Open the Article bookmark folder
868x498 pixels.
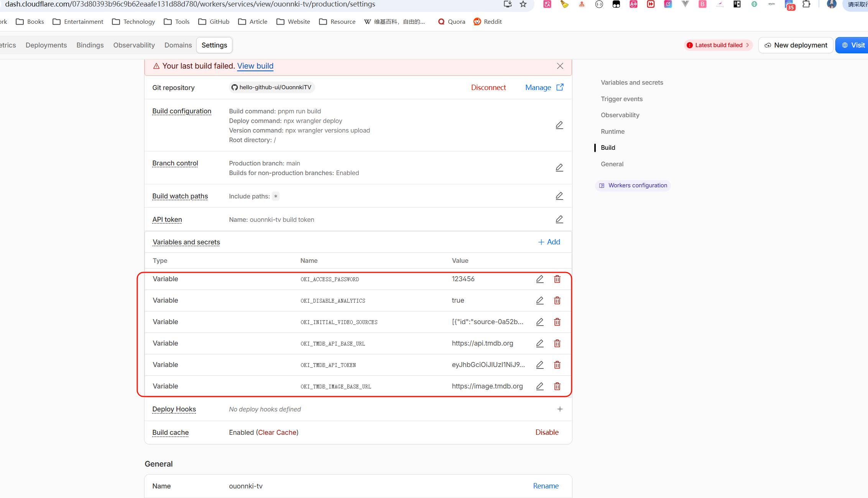pyautogui.click(x=253, y=22)
